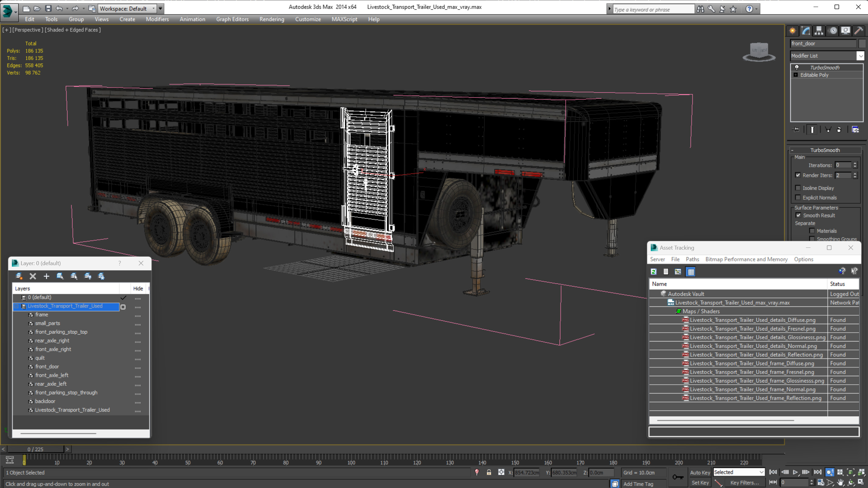Click the object color swatch beside front_door

pos(862,43)
